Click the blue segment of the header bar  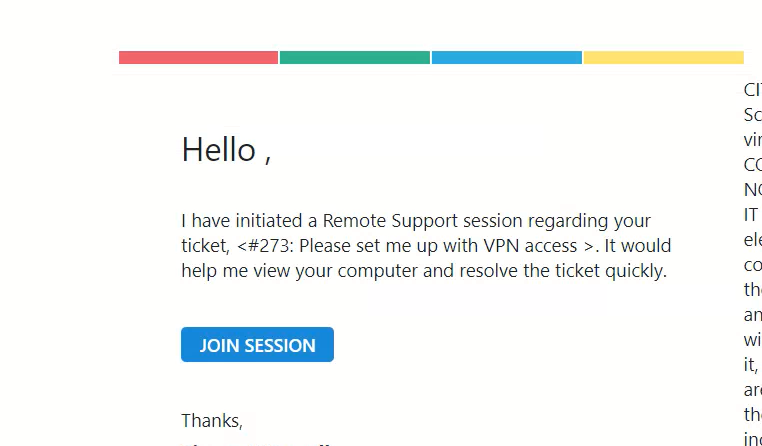click(506, 58)
